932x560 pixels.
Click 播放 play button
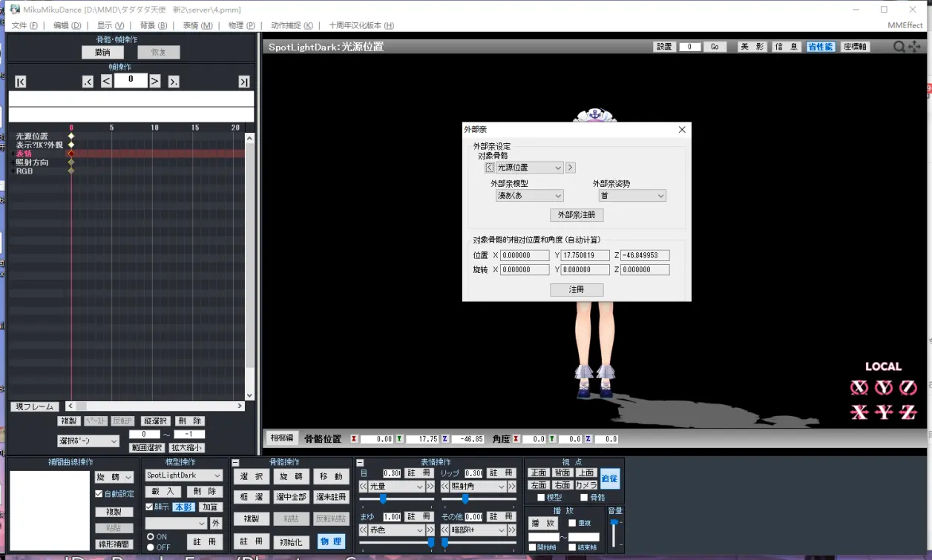pos(543,523)
